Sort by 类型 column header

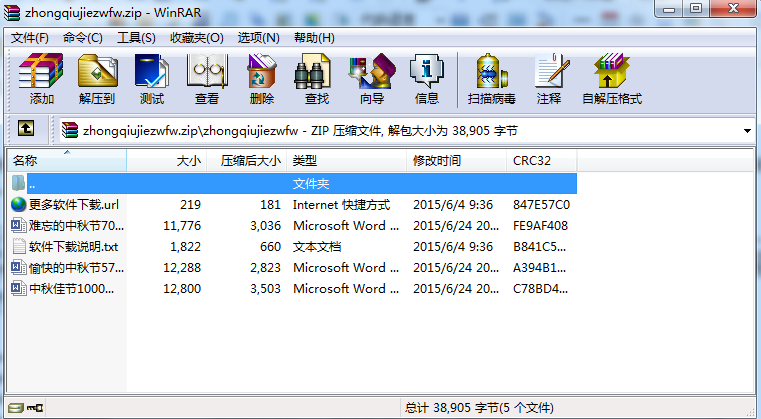[x=347, y=160]
